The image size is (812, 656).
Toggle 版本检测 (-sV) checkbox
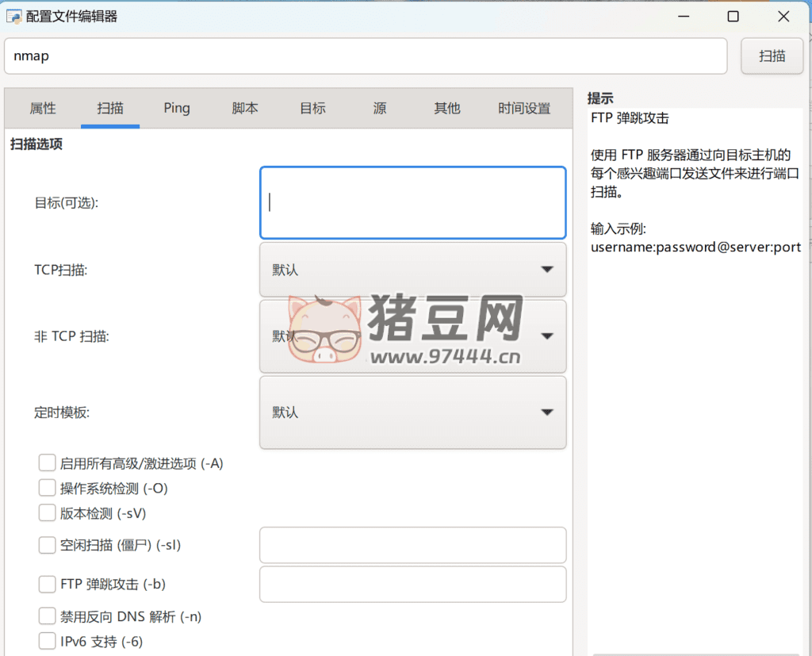(48, 513)
